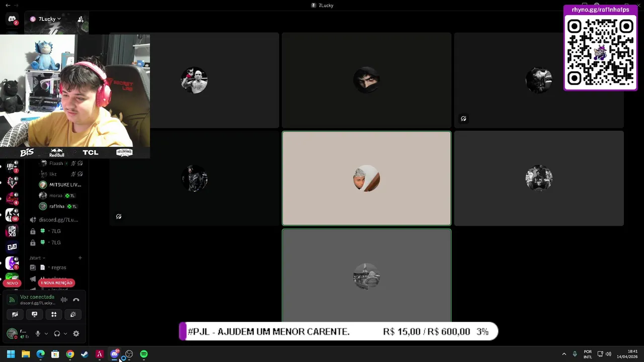Open Spotify from taskbar
This screenshot has width=644, height=362.
click(144, 354)
